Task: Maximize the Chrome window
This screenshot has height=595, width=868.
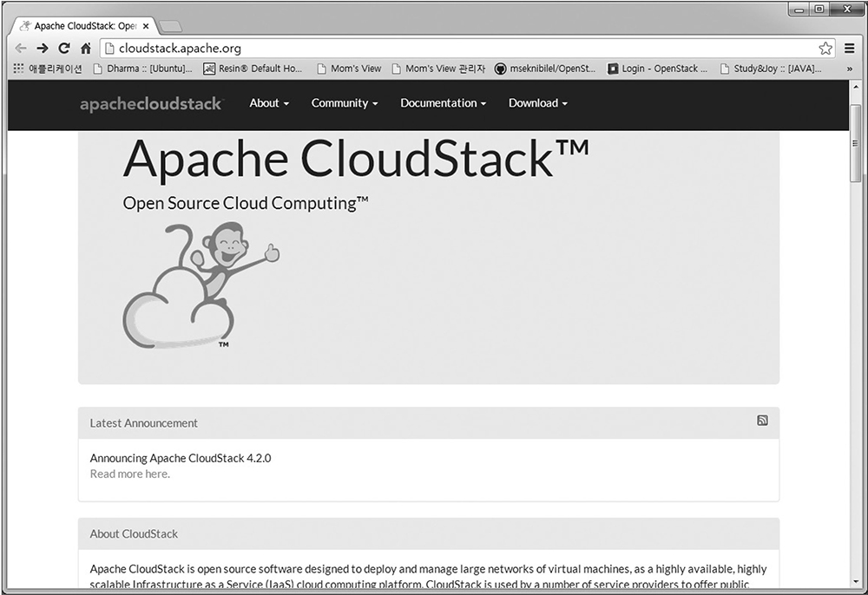Action: [x=819, y=10]
